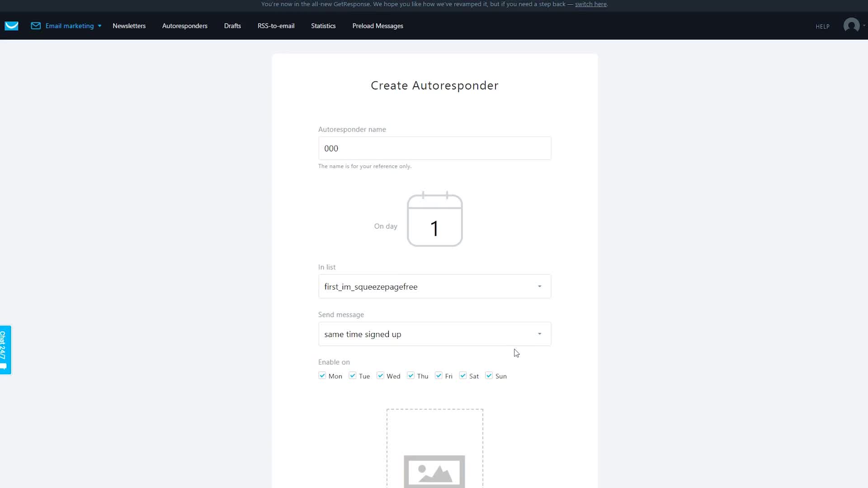Click the HELP link

pos(822,27)
